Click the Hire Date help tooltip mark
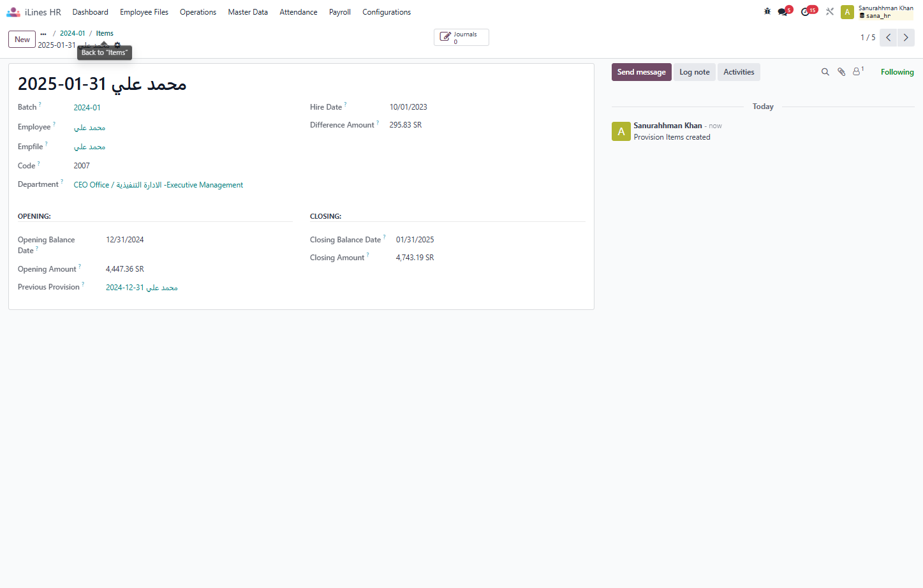The image size is (923, 588). coord(345,105)
